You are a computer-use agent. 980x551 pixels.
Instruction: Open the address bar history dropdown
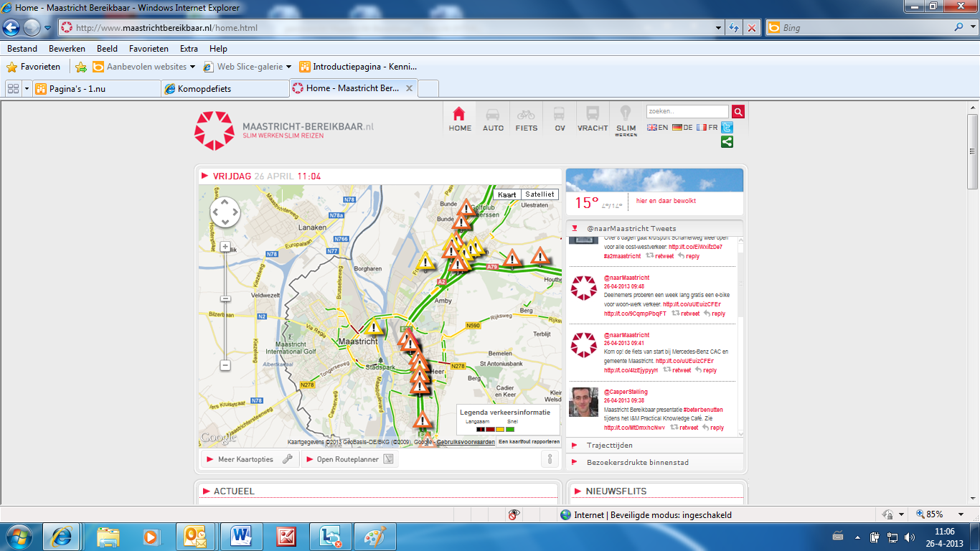point(719,28)
